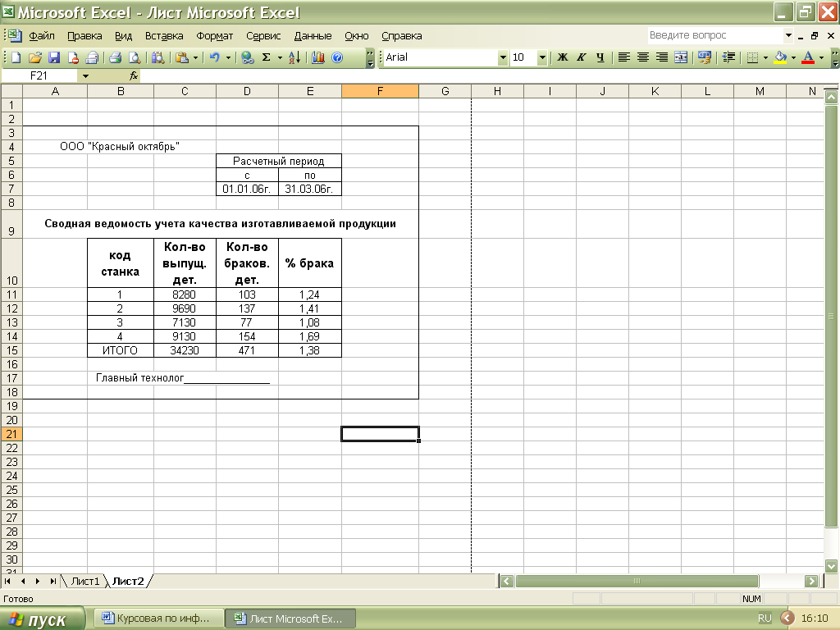
Task: Toggle underline formatting (Ч)
Action: tap(600, 57)
